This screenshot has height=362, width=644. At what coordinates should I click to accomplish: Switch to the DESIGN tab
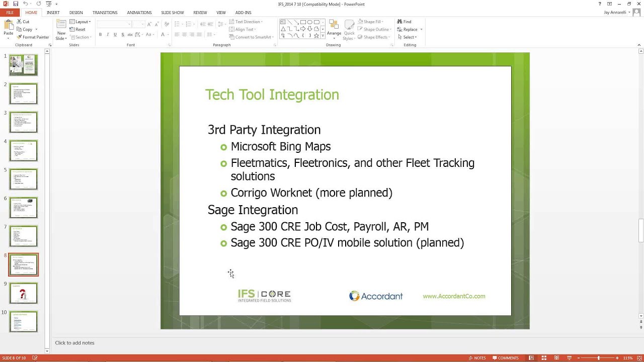point(76,13)
